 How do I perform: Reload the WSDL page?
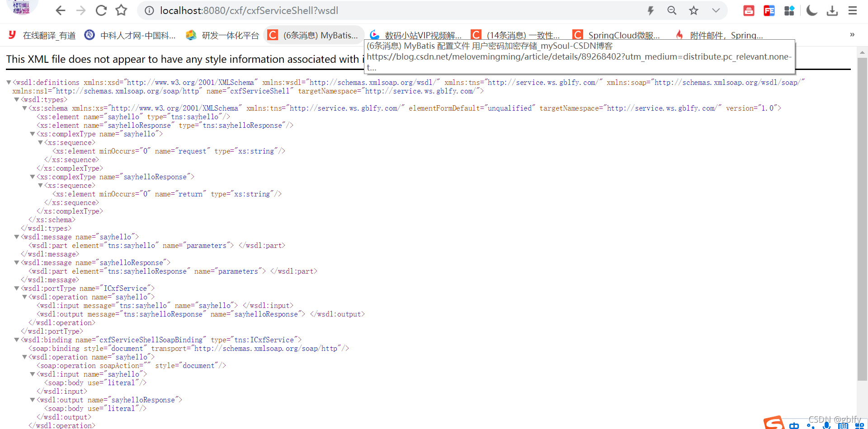pos(101,10)
